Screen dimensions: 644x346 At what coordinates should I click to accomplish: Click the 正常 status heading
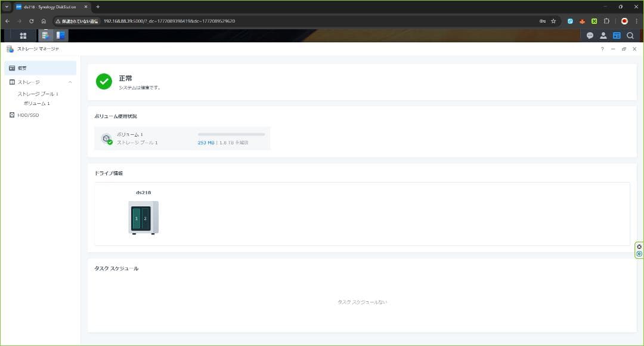pos(125,78)
